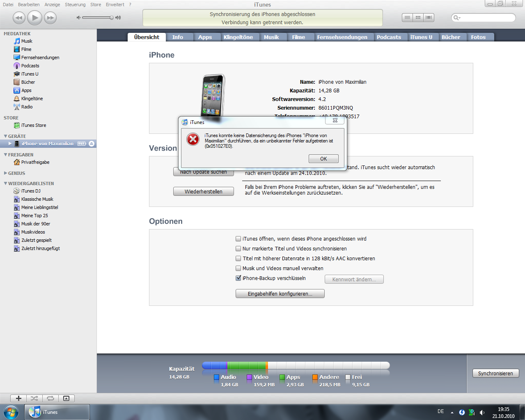Screen dimensions: 525x420
Task: Click the iTunes search field
Action: click(x=484, y=18)
